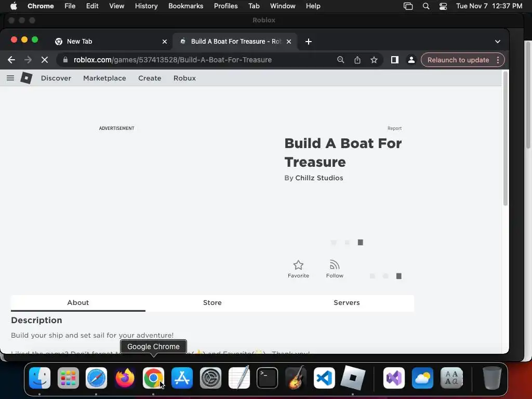Viewport: 532px width, 399px height.
Task: Open the View menu
Action: pos(116,6)
